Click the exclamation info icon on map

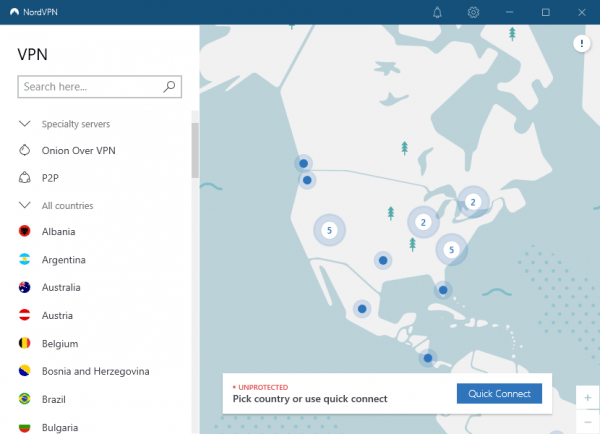582,43
